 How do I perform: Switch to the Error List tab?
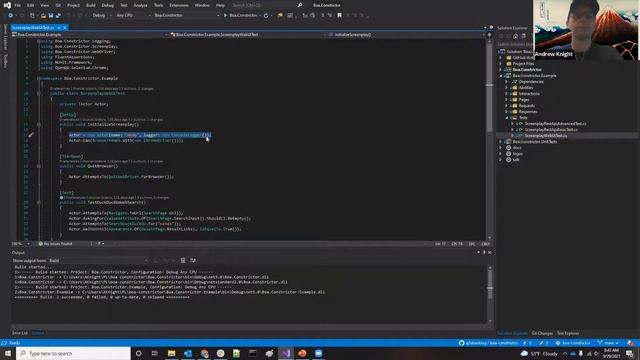point(20,333)
